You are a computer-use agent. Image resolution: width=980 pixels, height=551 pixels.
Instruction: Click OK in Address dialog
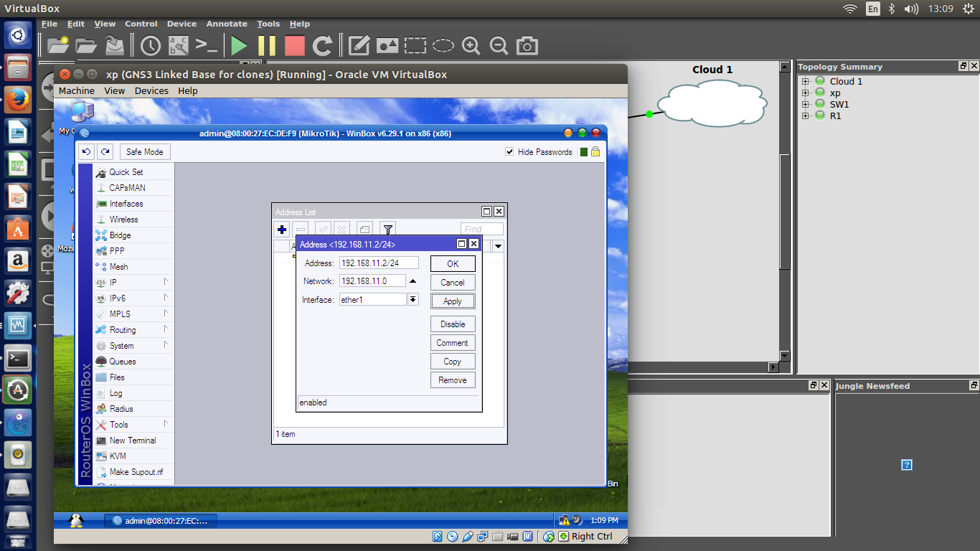pos(453,264)
